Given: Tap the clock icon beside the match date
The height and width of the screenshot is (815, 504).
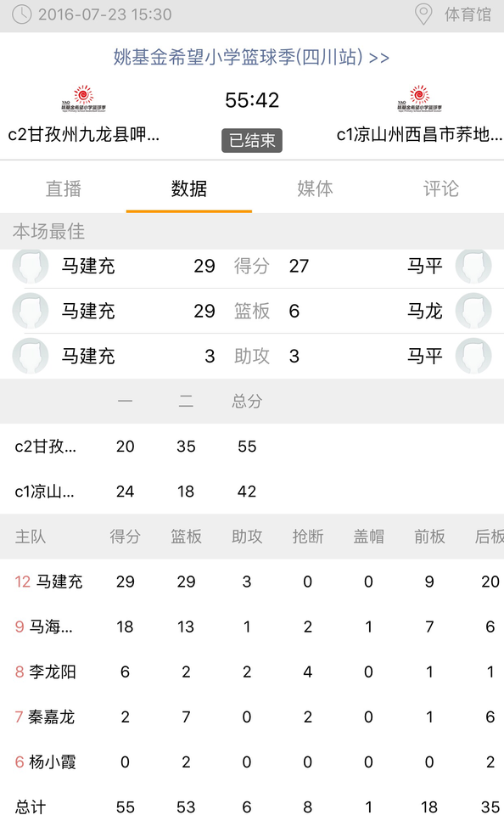Looking at the screenshot, I should 22,14.
